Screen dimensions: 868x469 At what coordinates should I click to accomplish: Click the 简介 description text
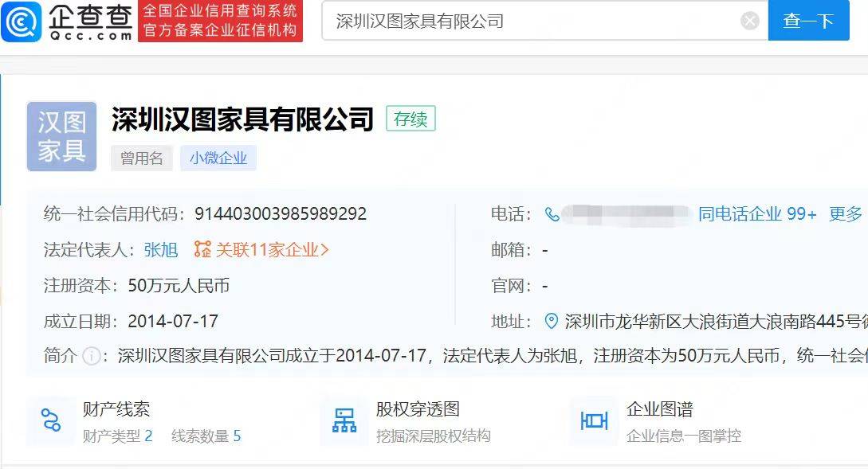(x=493, y=356)
